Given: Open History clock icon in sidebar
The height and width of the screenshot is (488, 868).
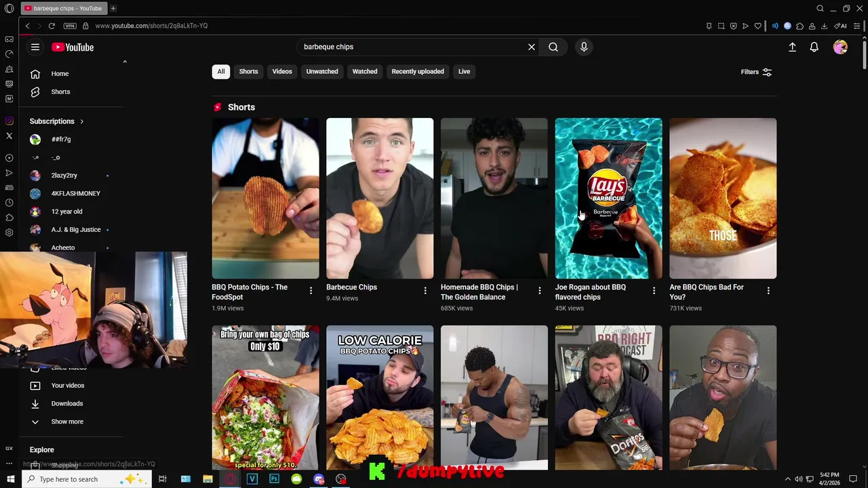Looking at the screenshot, I should [x=9, y=203].
